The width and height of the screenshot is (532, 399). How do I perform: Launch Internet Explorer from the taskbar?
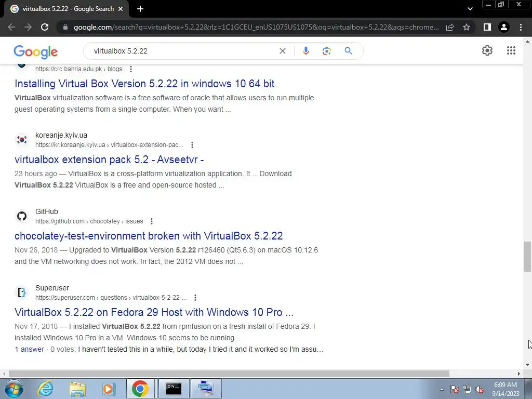(45, 389)
